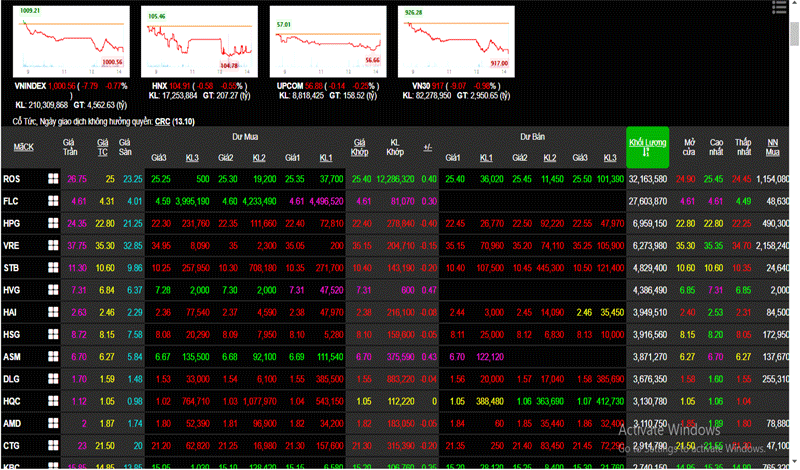Select the HSG ticker symbol
The height and width of the screenshot is (470, 800).
(11, 334)
